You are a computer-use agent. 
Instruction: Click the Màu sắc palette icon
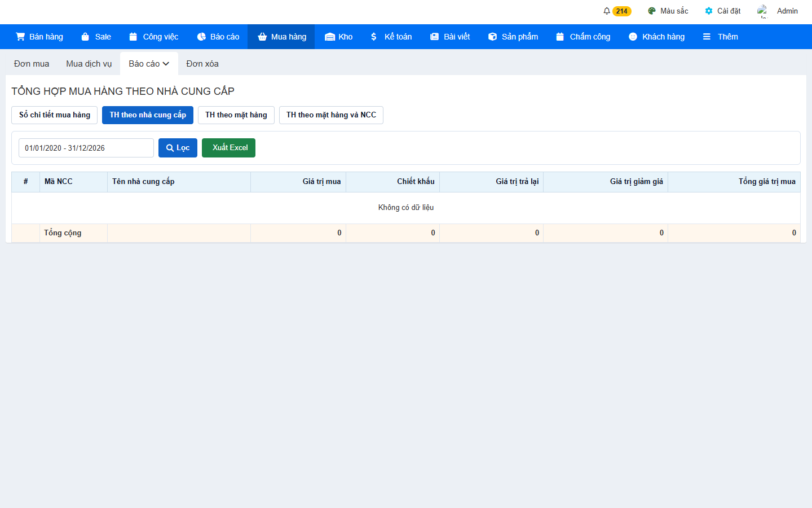(x=652, y=11)
